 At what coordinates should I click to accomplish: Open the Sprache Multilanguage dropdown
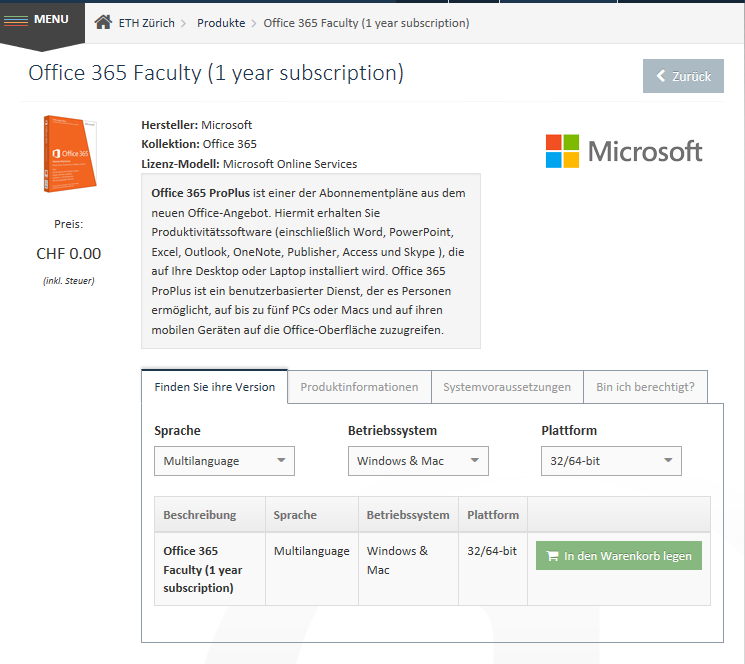(x=224, y=461)
